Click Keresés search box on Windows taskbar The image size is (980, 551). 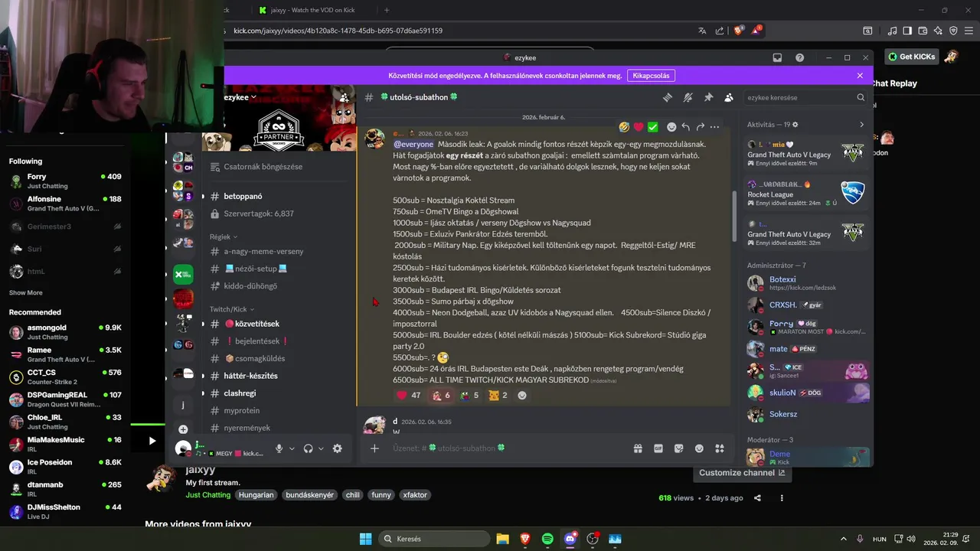433,539
